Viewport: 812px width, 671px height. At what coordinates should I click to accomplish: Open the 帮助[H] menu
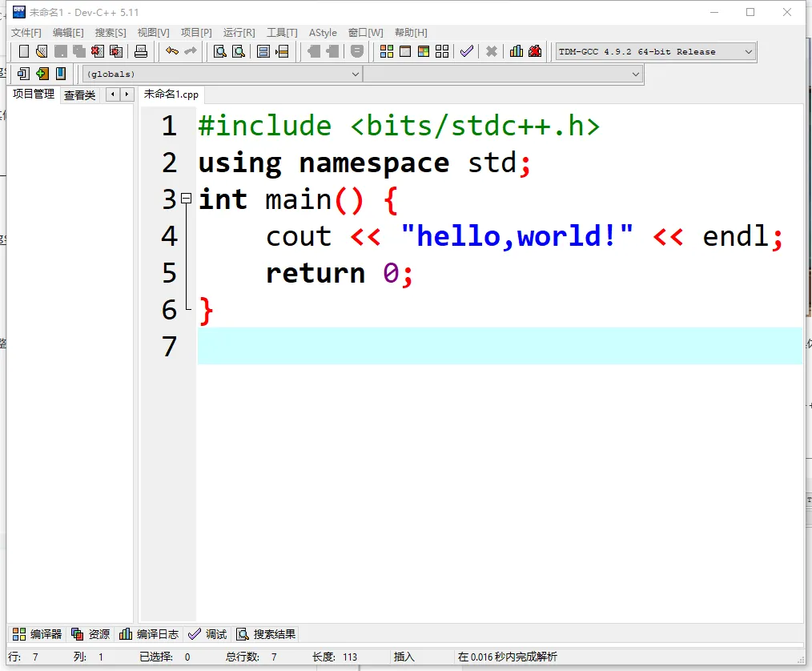(411, 33)
